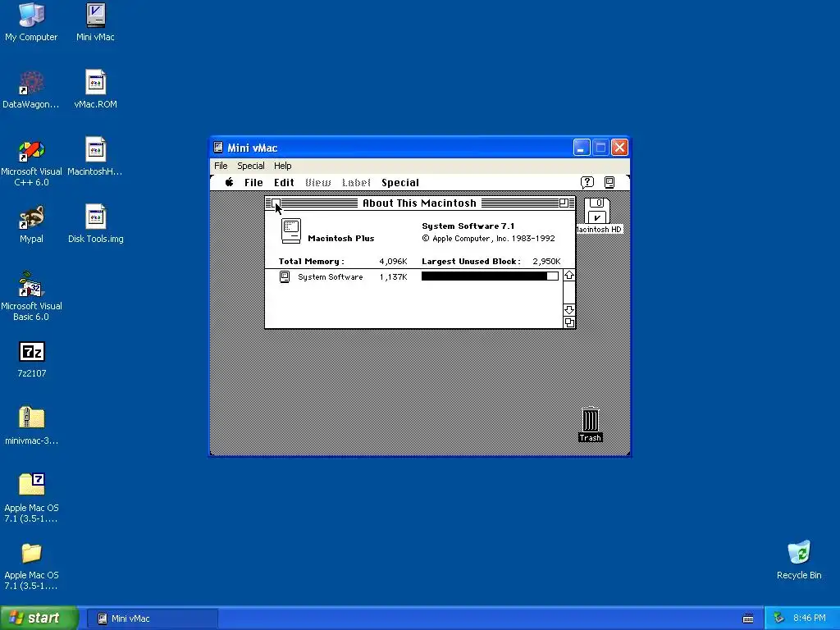Click the keyboard icon in system tray

(748, 619)
